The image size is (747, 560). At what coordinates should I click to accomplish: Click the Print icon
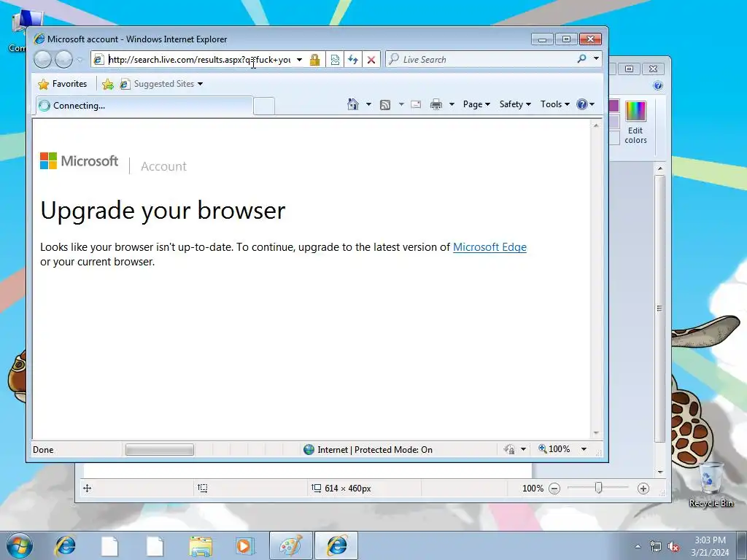click(436, 104)
